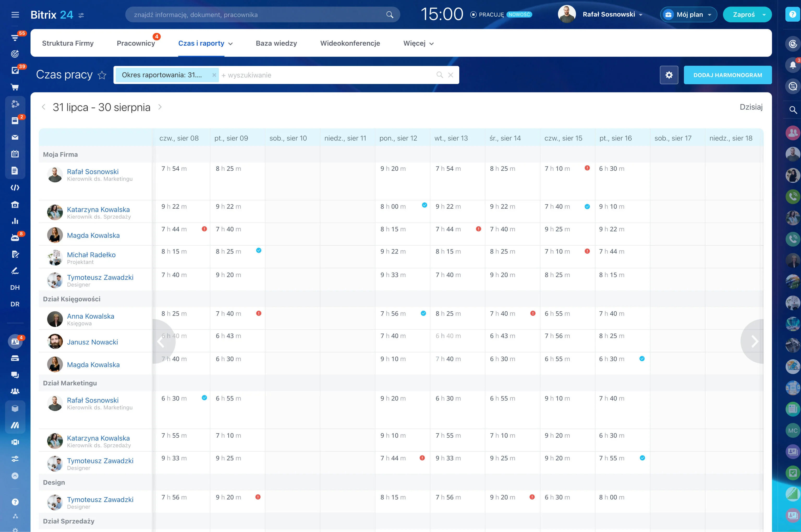Open the Mój plan dropdown
Image resolution: width=801 pixels, height=532 pixels.
pos(688,15)
